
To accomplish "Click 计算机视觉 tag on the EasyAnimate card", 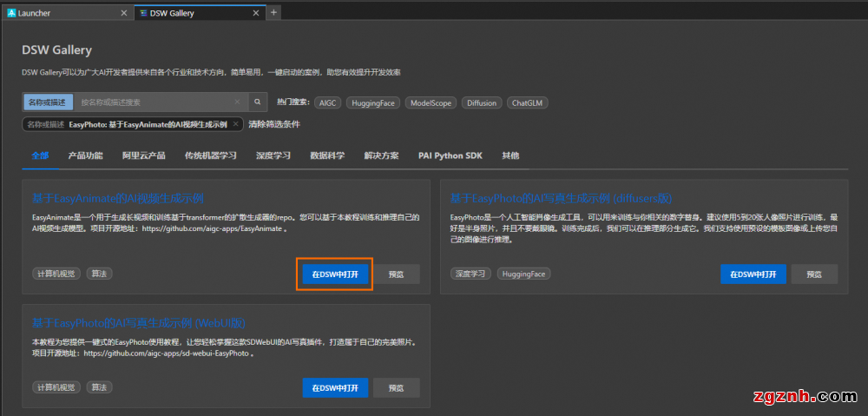I will click(56, 274).
